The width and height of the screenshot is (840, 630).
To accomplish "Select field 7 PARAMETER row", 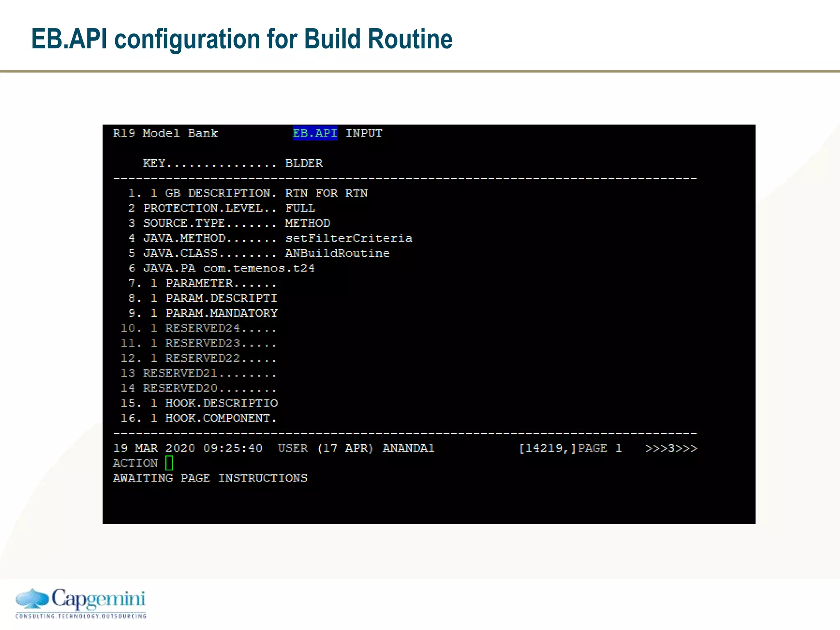I will (202, 283).
